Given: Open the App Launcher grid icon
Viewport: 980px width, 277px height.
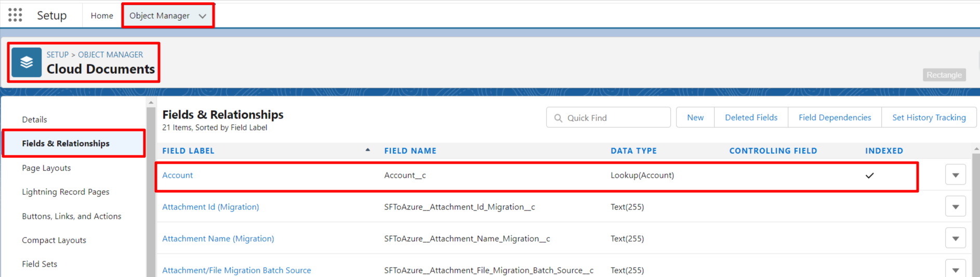Looking at the screenshot, I should coord(15,15).
